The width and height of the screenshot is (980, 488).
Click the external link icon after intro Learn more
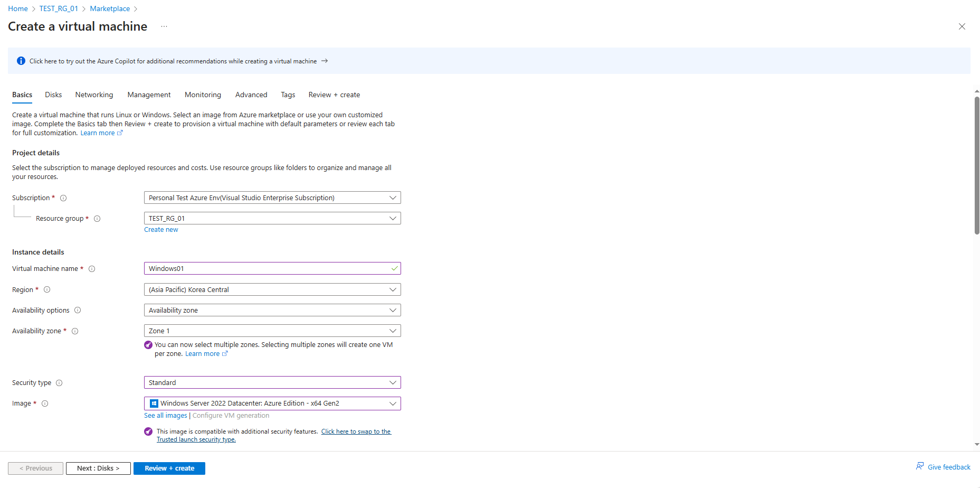120,133
